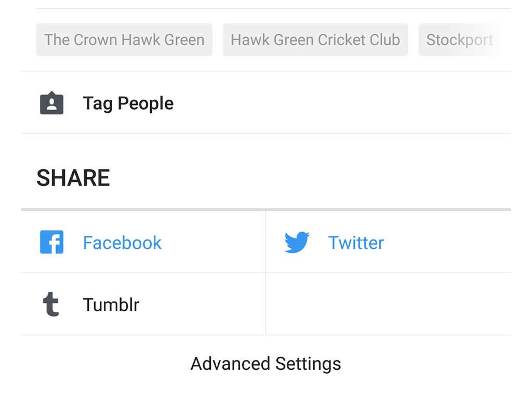The image size is (532, 399).
Task: Select The Crown Hawk Green location chip
Action: (124, 40)
